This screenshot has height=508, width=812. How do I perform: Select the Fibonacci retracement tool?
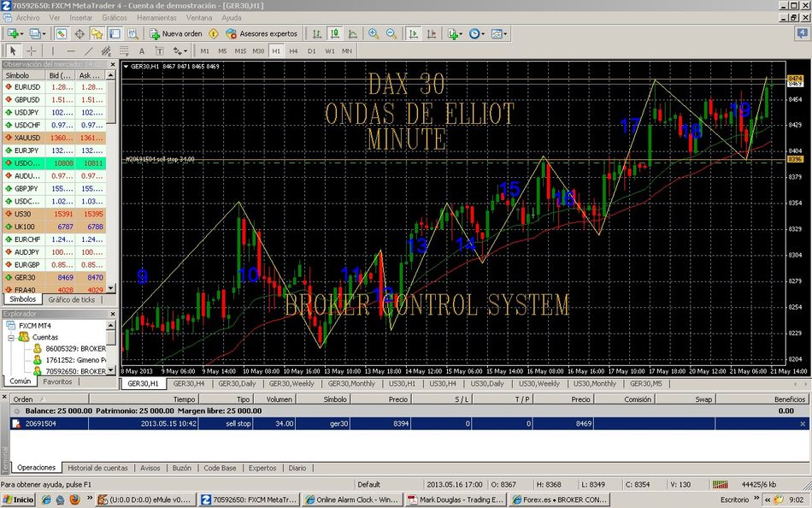pos(124,51)
